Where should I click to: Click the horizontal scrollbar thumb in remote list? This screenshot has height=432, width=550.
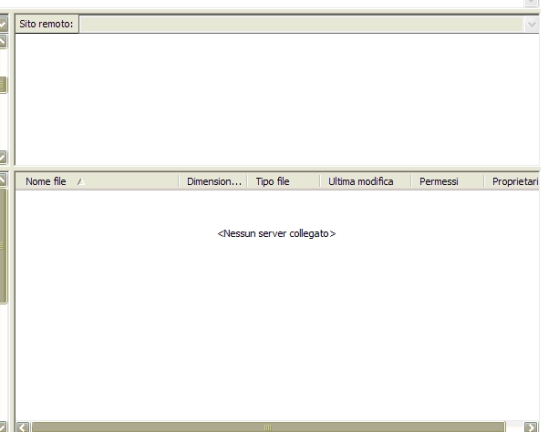click(x=268, y=427)
